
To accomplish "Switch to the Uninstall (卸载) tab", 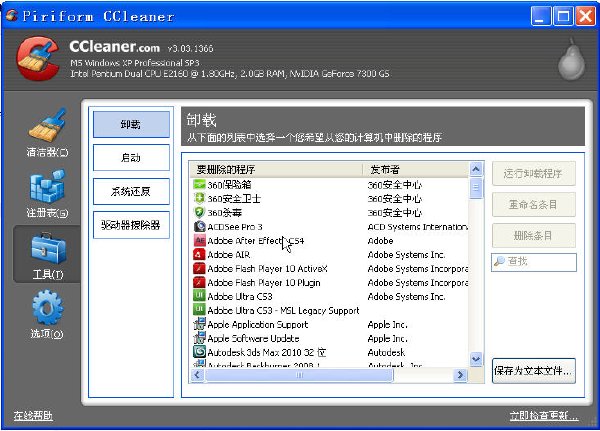I will coord(131,124).
